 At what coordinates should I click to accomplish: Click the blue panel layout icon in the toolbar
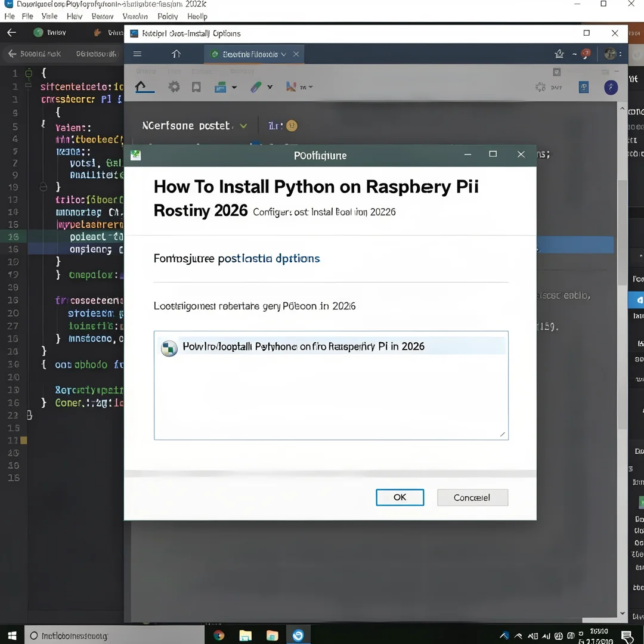(x=221, y=87)
